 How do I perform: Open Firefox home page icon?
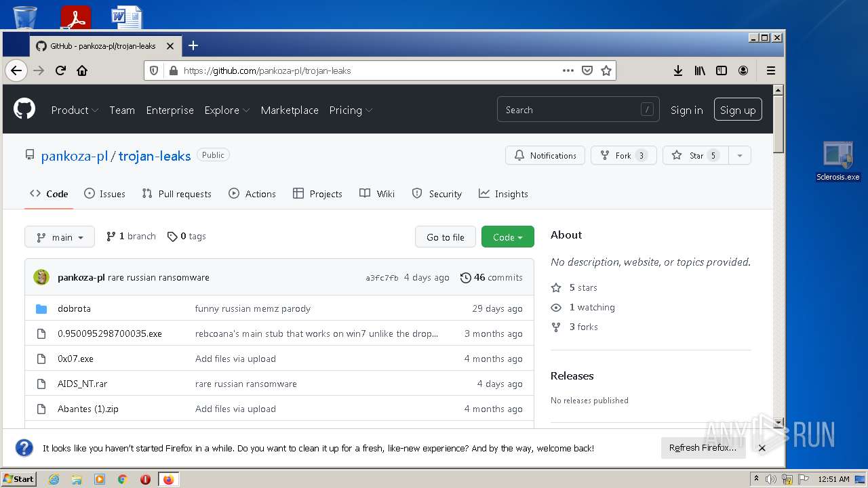[x=82, y=70]
